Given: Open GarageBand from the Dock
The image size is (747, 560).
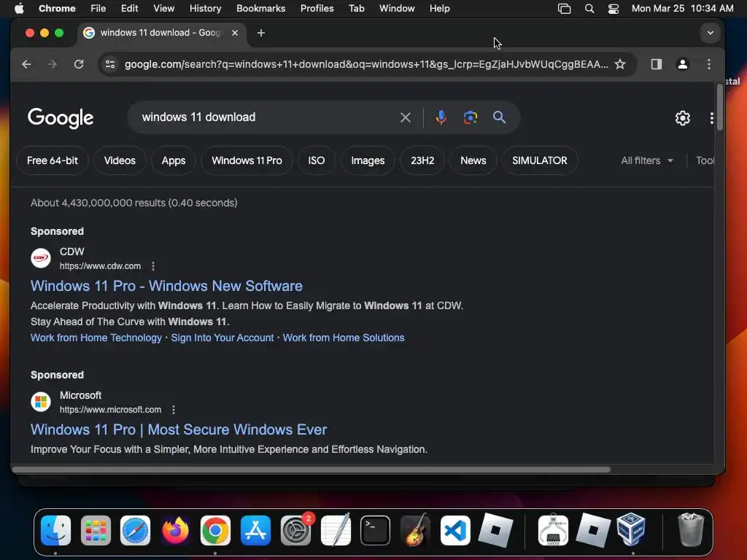Looking at the screenshot, I should click(x=415, y=529).
